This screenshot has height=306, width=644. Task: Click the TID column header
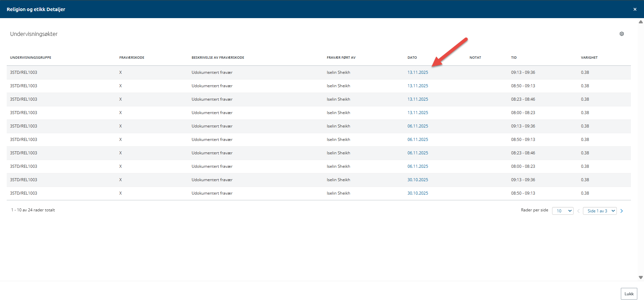514,58
